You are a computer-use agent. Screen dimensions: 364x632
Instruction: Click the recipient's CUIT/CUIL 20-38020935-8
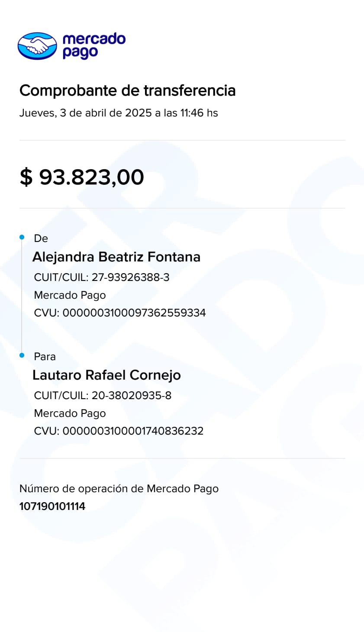[x=103, y=395]
